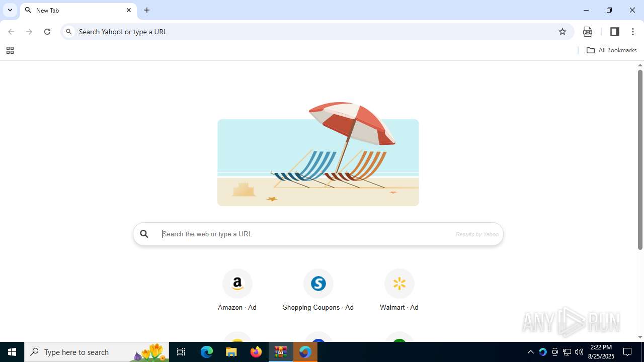This screenshot has width=644, height=362.
Task: Go forward to next page
Action: tap(29, 32)
